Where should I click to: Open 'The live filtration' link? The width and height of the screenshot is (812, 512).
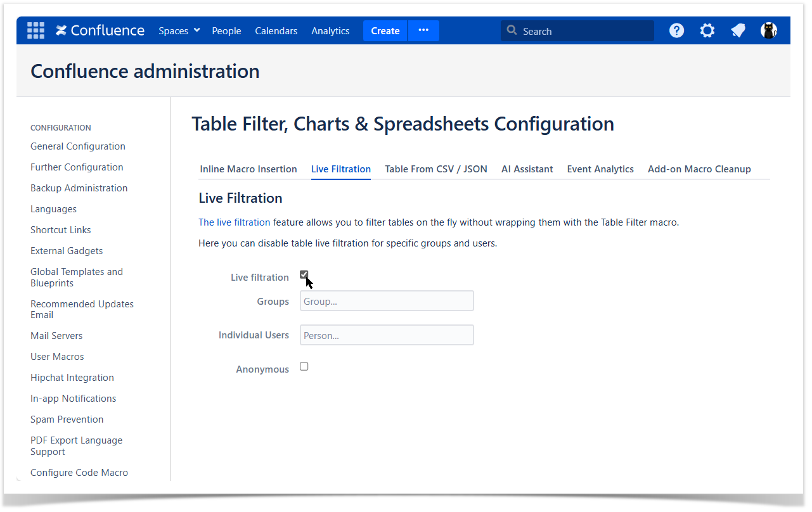click(234, 222)
